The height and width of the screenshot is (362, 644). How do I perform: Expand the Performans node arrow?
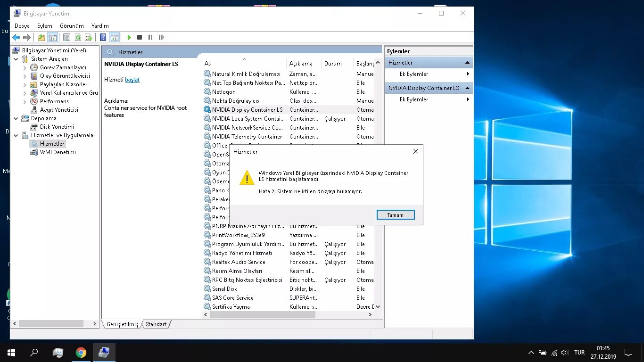25,101
